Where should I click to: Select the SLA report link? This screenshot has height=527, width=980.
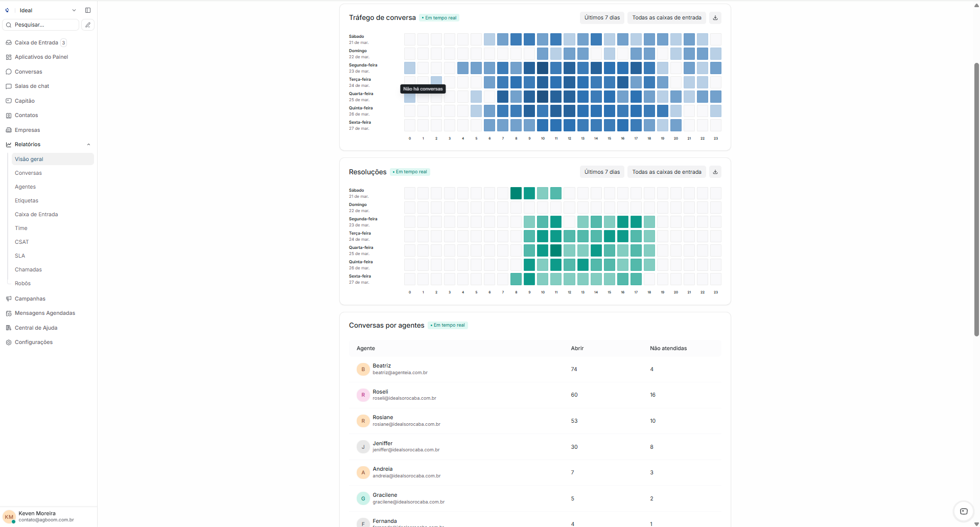(x=20, y=256)
